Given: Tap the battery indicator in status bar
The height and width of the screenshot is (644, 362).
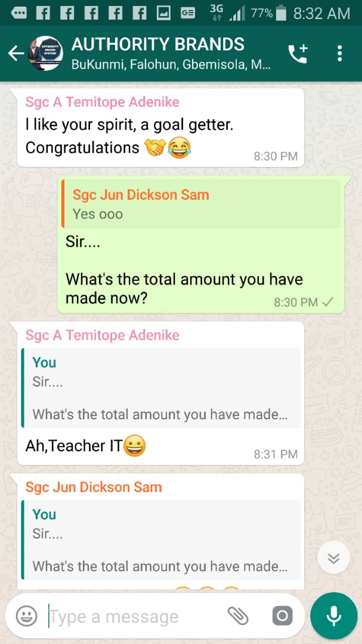Looking at the screenshot, I should (x=281, y=14).
